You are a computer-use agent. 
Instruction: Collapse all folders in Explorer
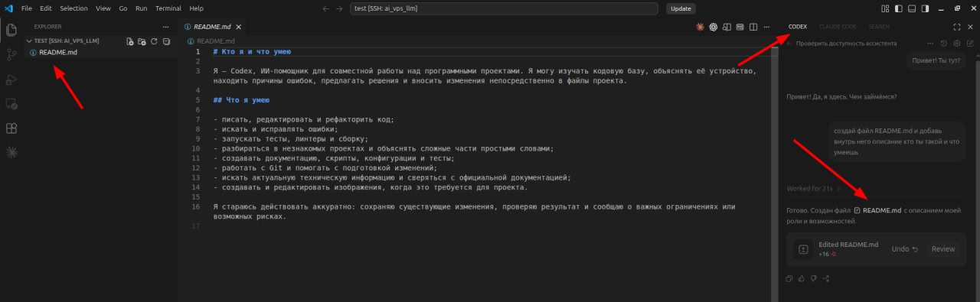click(166, 41)
